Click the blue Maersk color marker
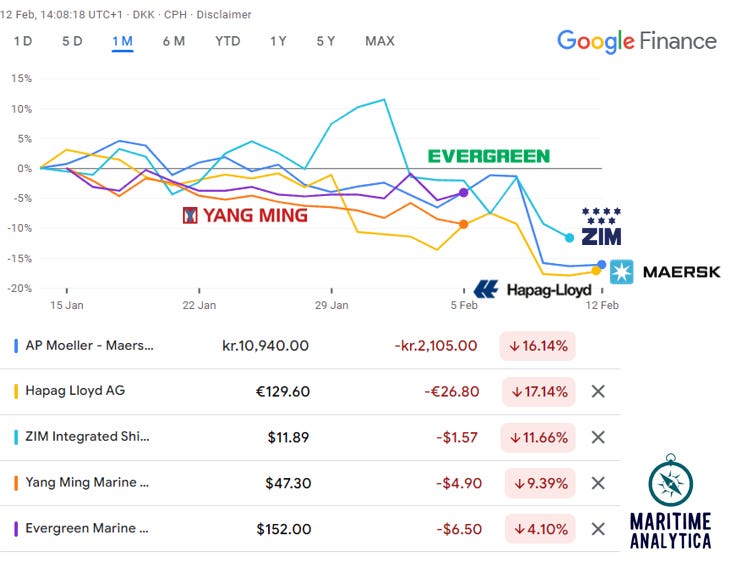750x572 pixels. pyautogui.click(x=16, y=346)
